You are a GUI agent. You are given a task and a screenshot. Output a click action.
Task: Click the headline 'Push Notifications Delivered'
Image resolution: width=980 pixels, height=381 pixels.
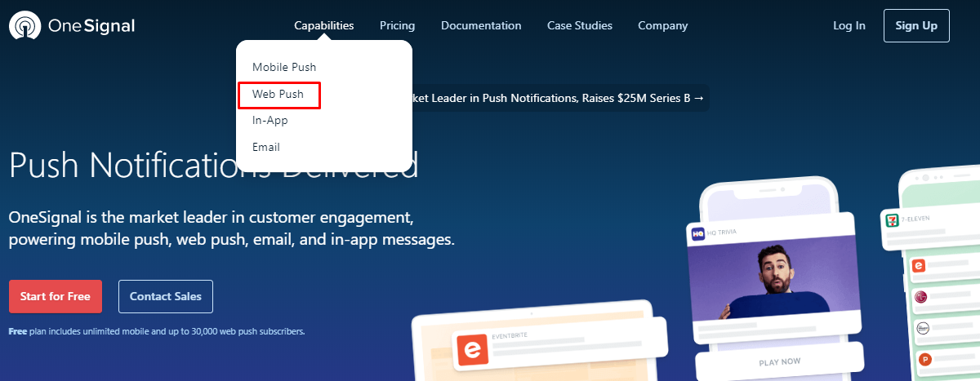(213, 165)
